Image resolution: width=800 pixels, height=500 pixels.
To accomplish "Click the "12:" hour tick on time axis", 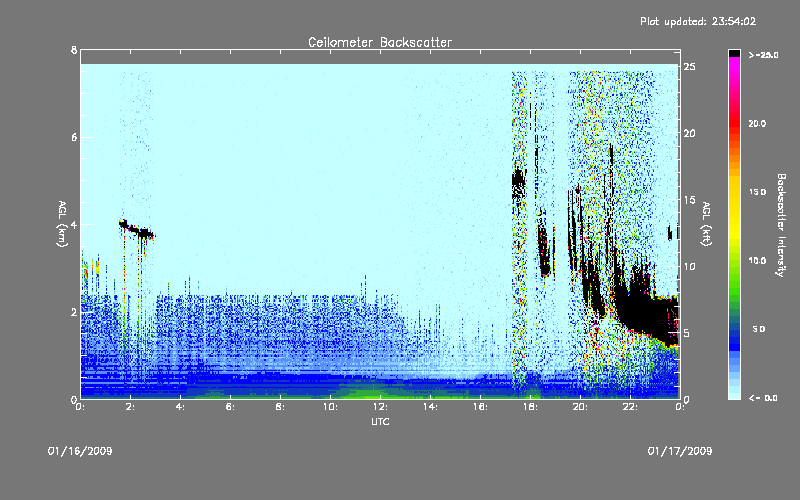I will click(380, 407).
